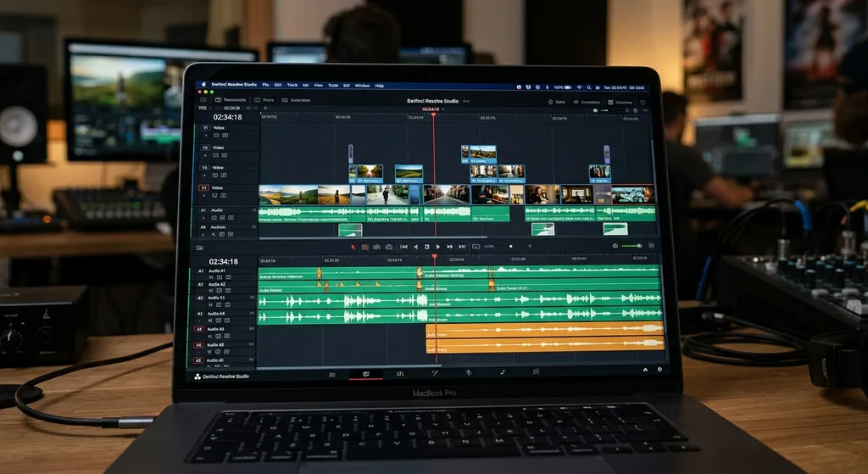868x474 pixels.
Task: Toggle the last small icon under Audio A2 label
Action: tap(227, 290)
